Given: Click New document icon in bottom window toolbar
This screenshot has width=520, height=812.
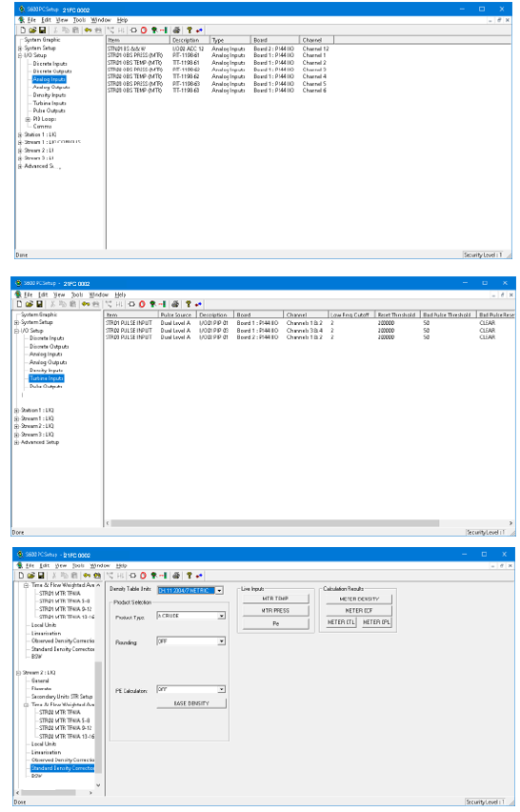Looking at the screenshot, I should [x=21, y=576].
